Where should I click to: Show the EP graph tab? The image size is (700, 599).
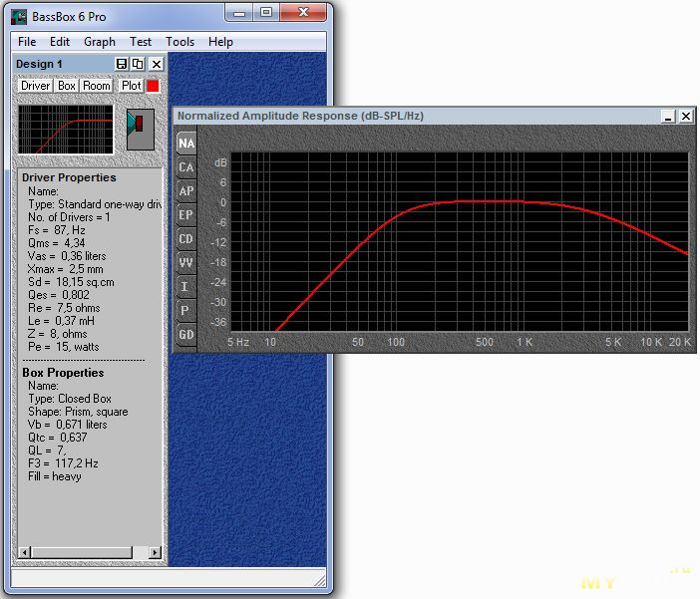[186, 215]
